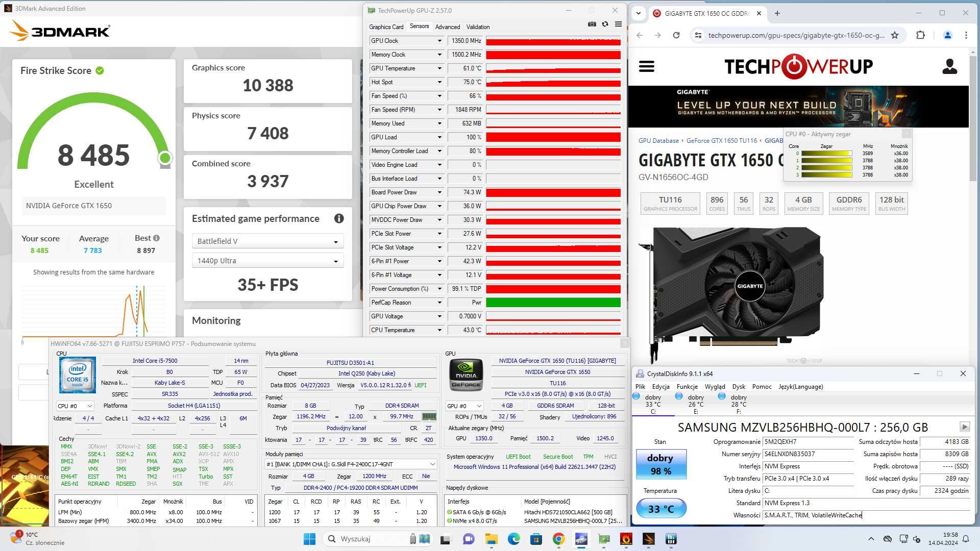Open the GPU-Z hamburger menu icon
980x551 pixels.
tap(618, 24)
